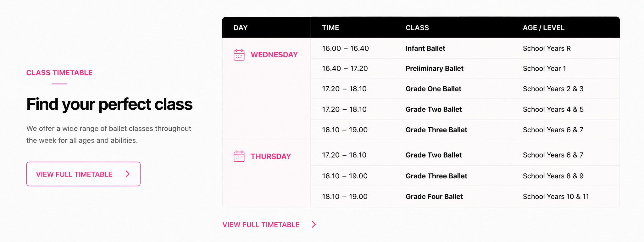Select the WEDNESDAY day label
Image resolution: width=644 pixels, height=242 pixels.
(274, 55)
